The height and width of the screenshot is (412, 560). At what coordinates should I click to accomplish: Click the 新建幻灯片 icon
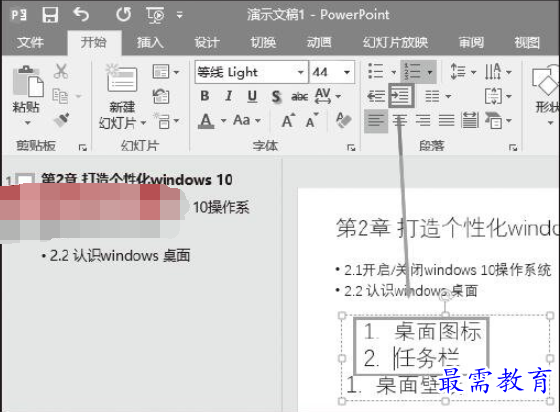tap(122, 79)
